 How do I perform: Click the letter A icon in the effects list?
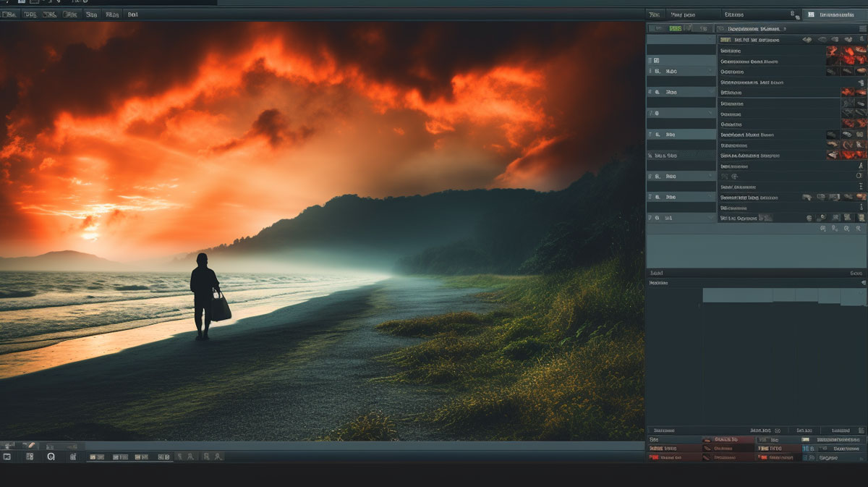pos(860,166)
